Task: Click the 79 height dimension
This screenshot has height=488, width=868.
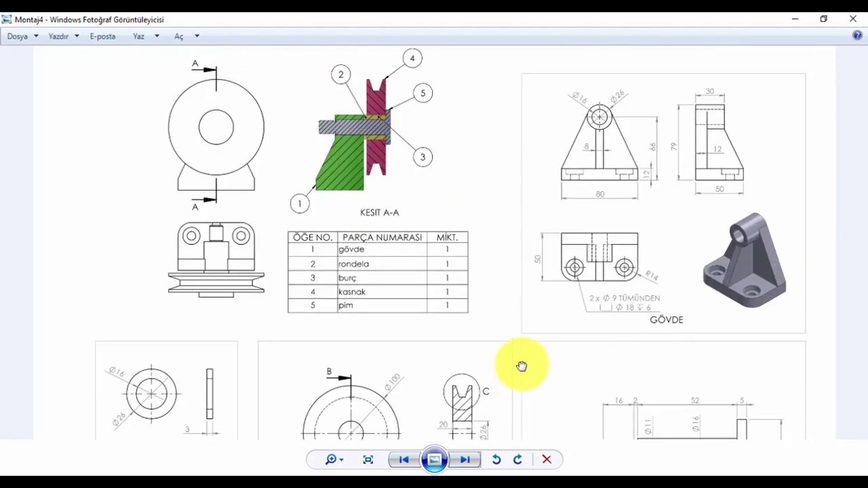Action: click(674, 146)
